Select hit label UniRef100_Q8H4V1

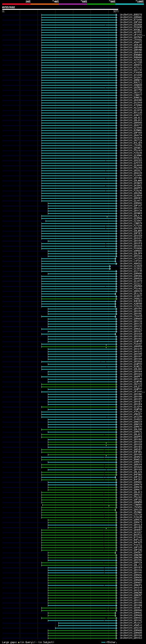point(131,65)
